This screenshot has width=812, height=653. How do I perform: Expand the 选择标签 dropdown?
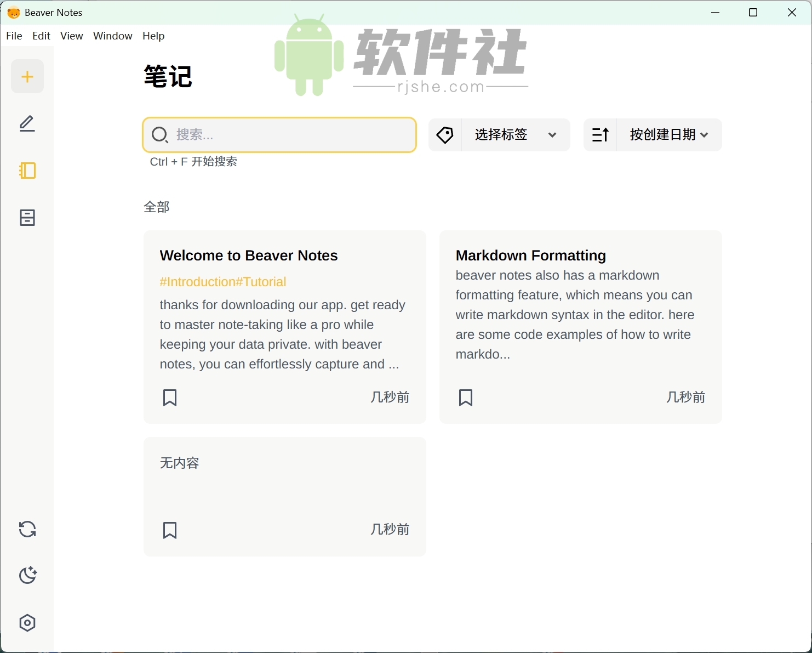click(500, 135)
